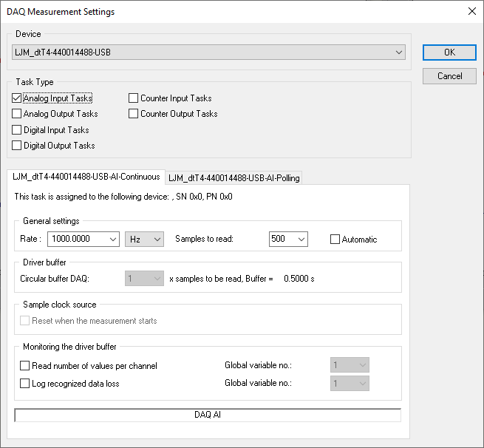This screenshot has height=448, width=484.
Task: Switch to the USB-AI-Polling tab
Action: pos(234,178)
